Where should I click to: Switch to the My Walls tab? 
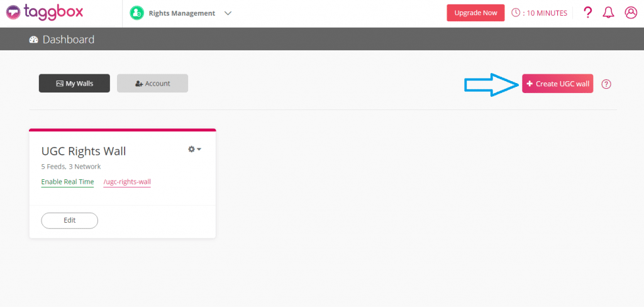74,84
